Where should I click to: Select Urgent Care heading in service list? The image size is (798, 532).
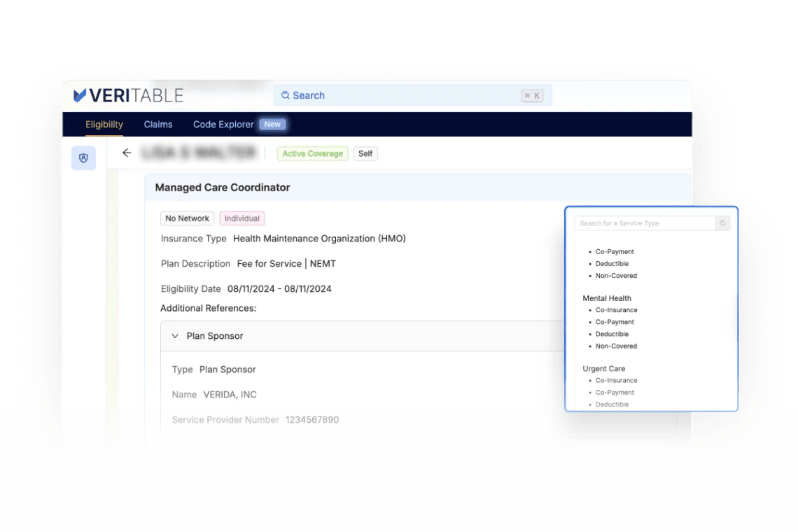603,369
